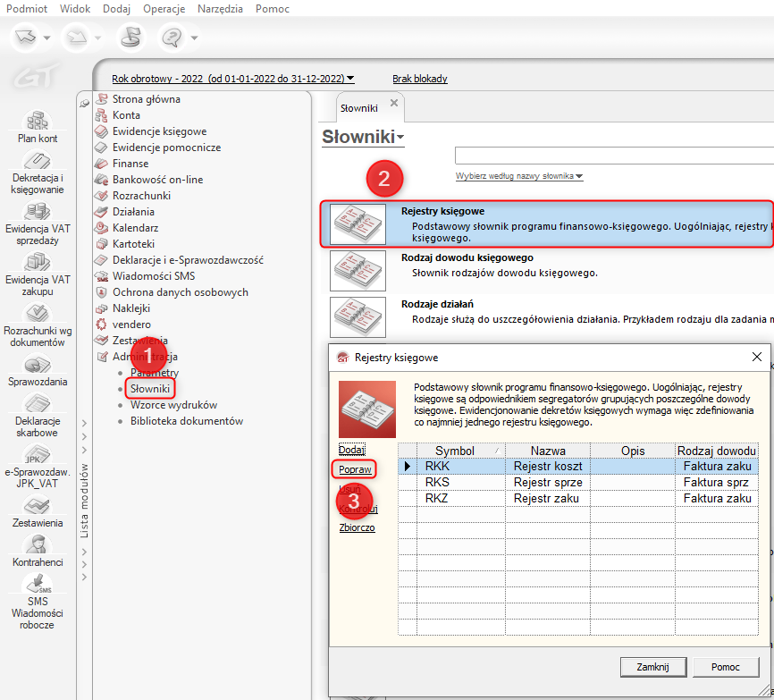Click the flag toolbar icon
Viewport: 774px width, 700px height.
[130, 37]
